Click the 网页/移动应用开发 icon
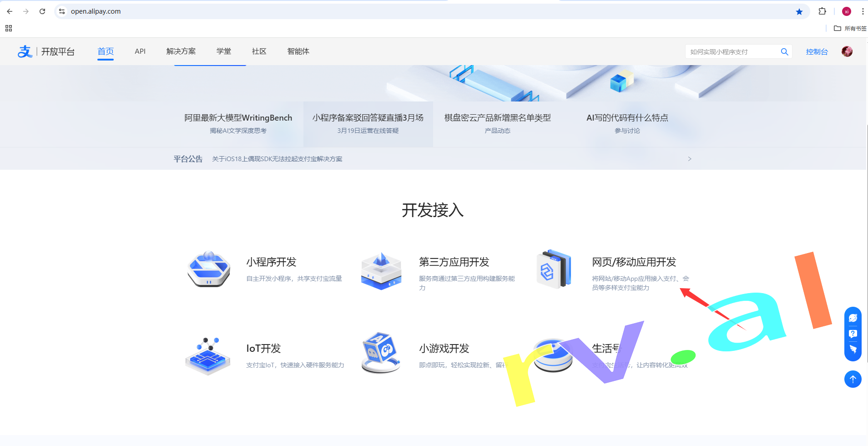This screenshot has width=868, height=446. point(554,269)
